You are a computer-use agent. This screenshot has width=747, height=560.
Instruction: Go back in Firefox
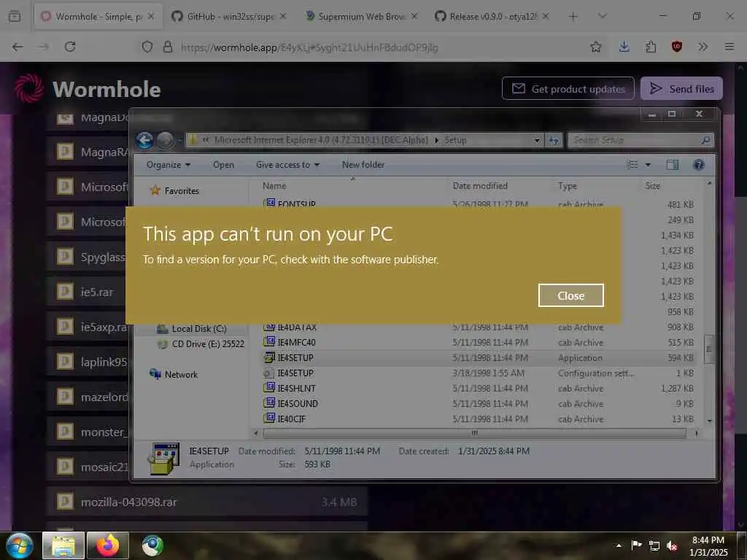(x=18, y=47)
